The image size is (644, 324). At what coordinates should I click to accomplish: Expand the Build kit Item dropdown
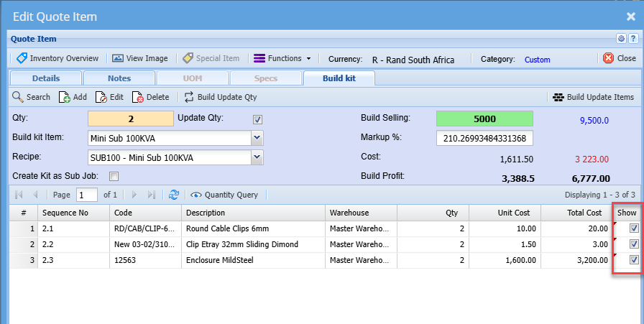click(257, 138)
